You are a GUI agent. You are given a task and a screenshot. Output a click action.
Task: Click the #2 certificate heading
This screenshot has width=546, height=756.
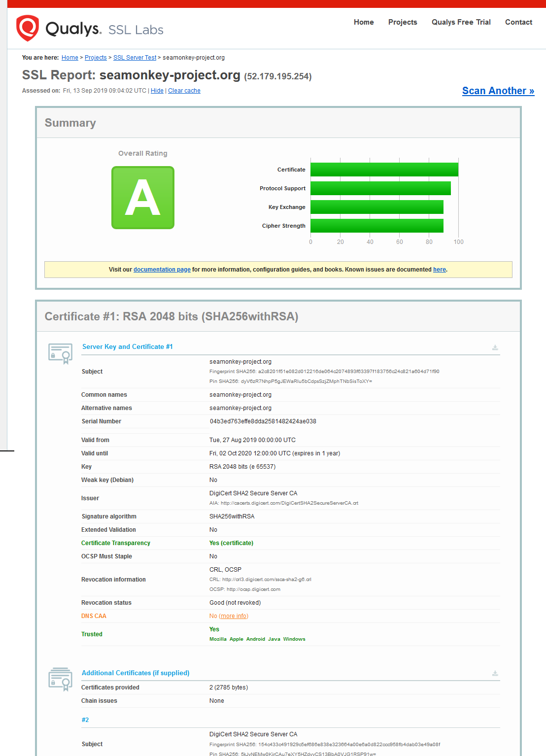coord(85,720)
